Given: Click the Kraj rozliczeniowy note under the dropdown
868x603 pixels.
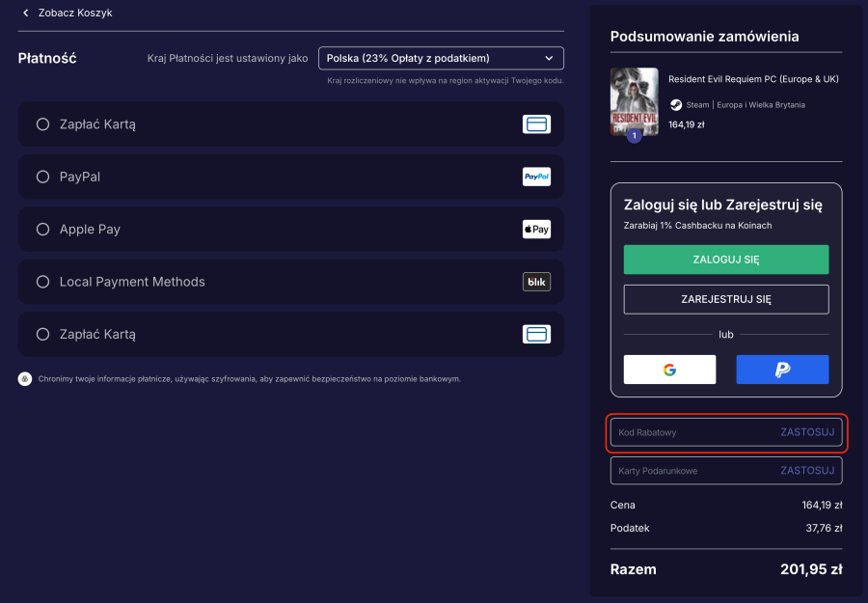Looking at the screenshot, I should pos(445,81).
